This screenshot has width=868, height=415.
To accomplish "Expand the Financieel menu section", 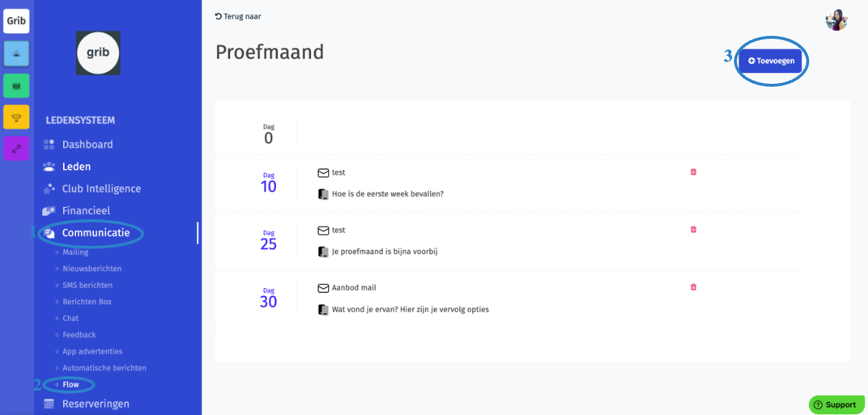I will [86, 211].
